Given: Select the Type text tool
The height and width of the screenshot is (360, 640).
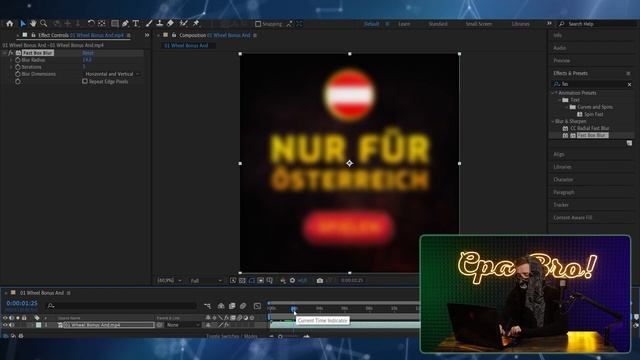Looking at the screenshot, I should click(x=136, y=24).
